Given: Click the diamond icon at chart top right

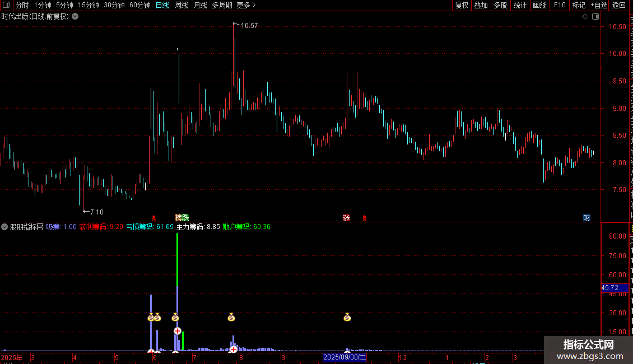Looking at the screenshot, I should 585,17.
